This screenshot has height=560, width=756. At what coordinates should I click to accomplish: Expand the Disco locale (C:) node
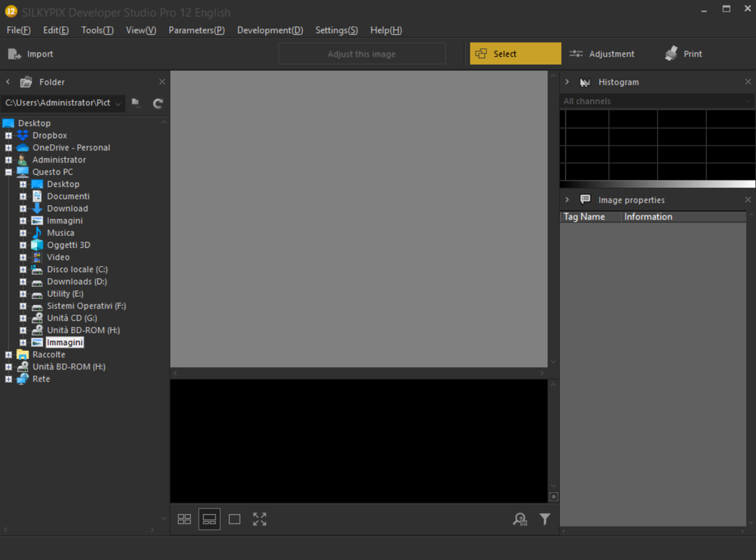point(22,269)
